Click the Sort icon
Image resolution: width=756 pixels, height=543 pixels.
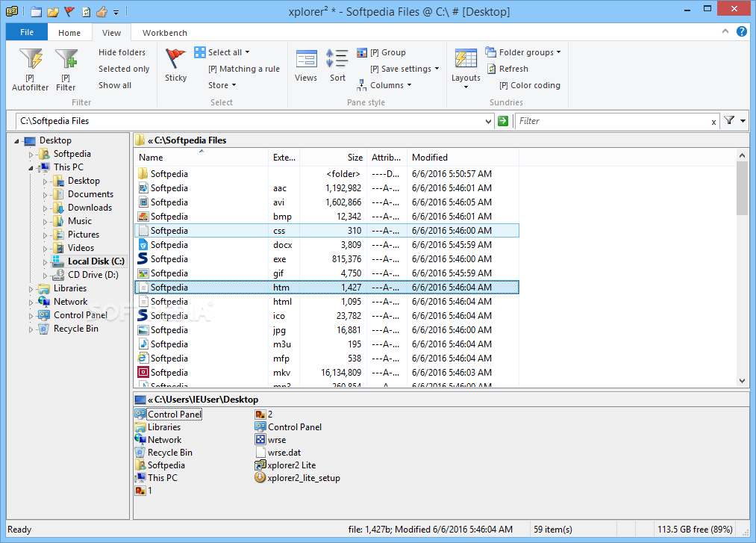pos(337,59)
